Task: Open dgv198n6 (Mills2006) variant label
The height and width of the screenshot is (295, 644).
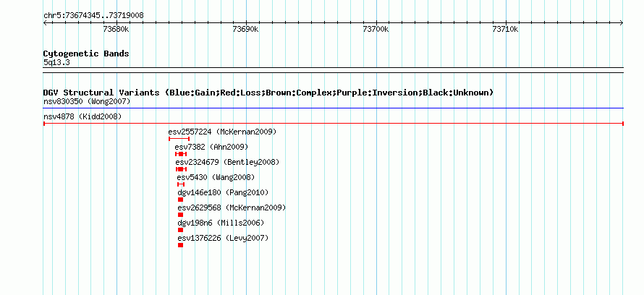Action: coord(221,223)
